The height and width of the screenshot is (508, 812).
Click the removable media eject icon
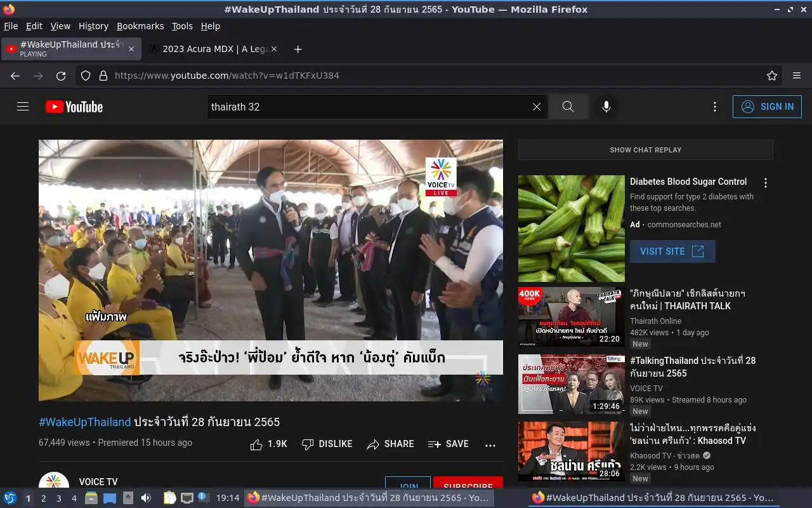[128, 498]
